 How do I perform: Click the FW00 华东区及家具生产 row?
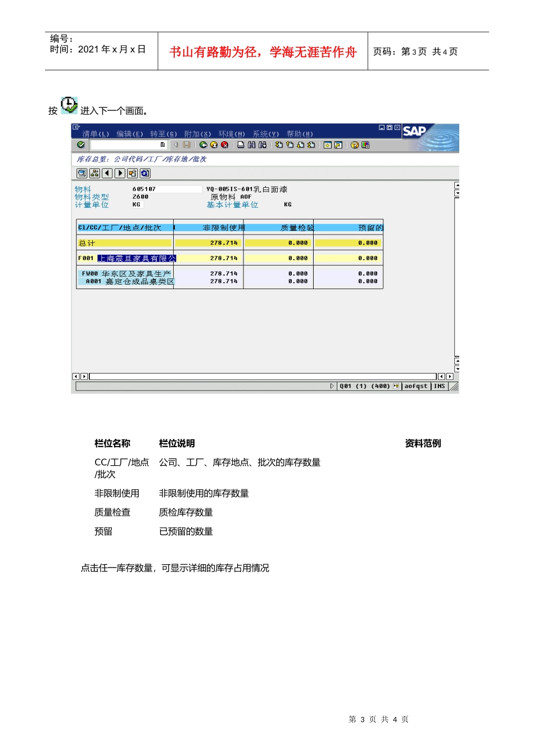coord(126,274)
